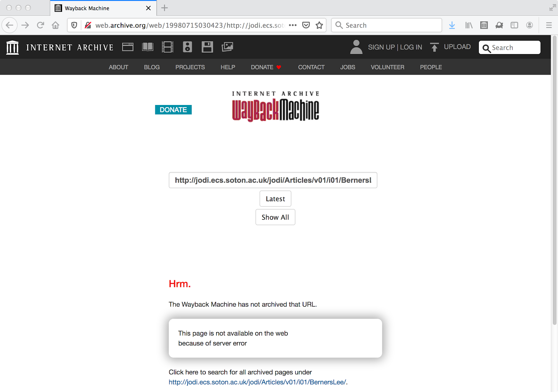Select the Wayback Machine tab
The image size is (558, 392).
pyautogui.click(x=104, y=8)
